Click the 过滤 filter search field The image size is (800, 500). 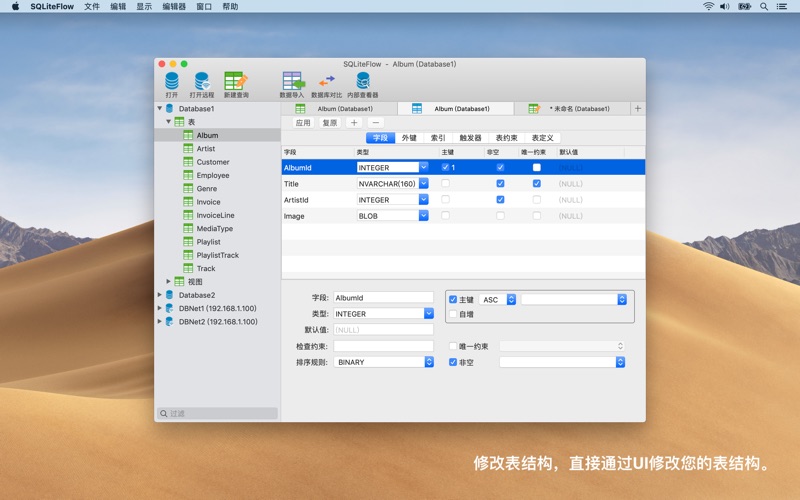coord(218,413)
